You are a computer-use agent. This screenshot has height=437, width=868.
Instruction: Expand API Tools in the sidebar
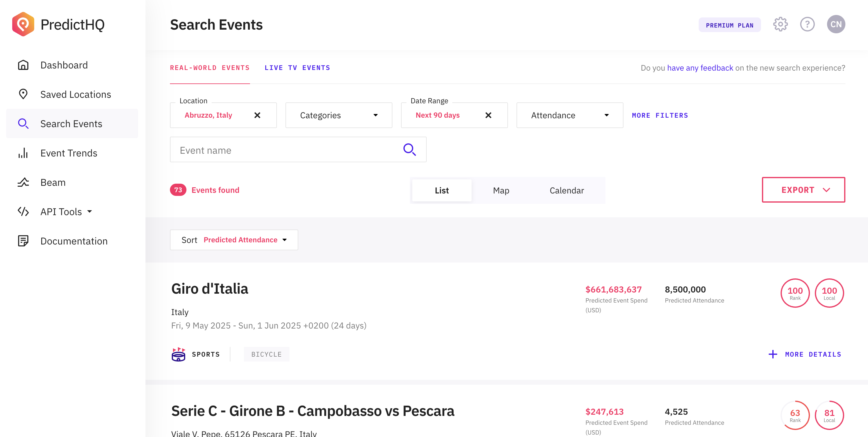tap(66, 211)
